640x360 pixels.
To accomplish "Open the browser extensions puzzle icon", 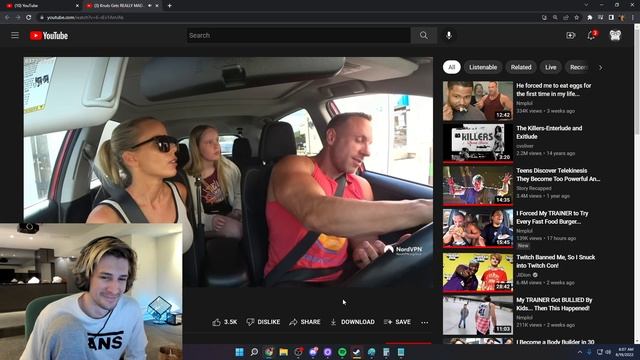I will (590, 18).
